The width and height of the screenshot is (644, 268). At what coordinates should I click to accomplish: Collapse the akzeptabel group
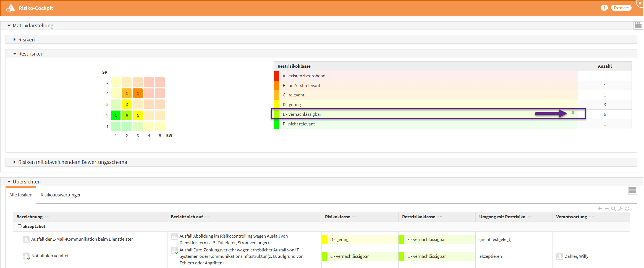click(20, 226)
